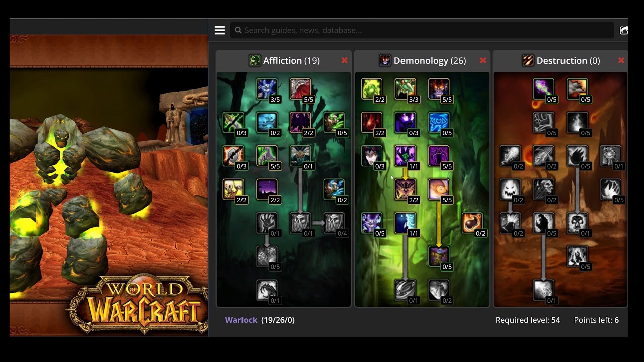Add a point to Suppression talent (3/5)
Screen dimensions: 644x362
tap(267, 89)
